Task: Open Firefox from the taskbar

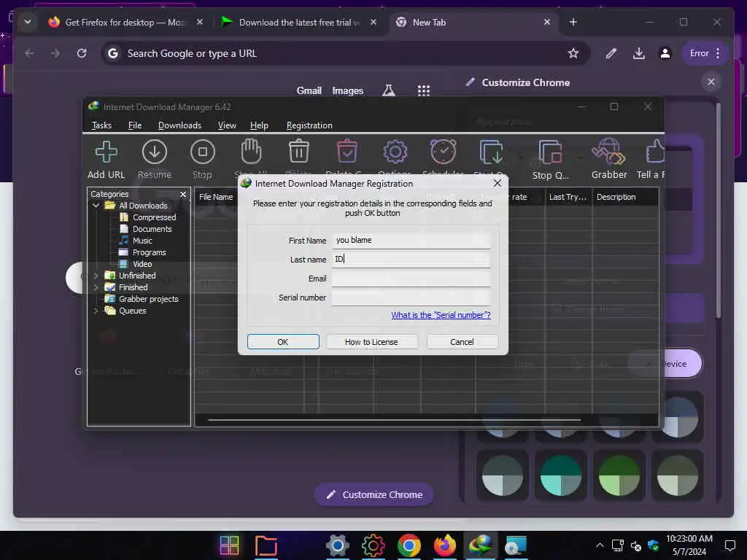Action: tap(444, 545)
